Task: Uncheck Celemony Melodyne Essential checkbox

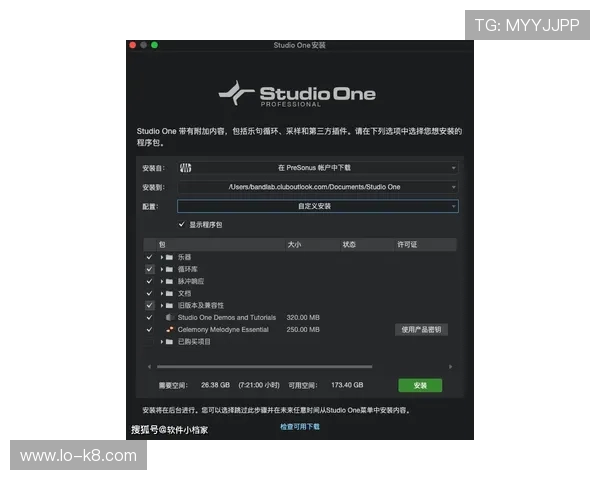Action: point(150,330)
